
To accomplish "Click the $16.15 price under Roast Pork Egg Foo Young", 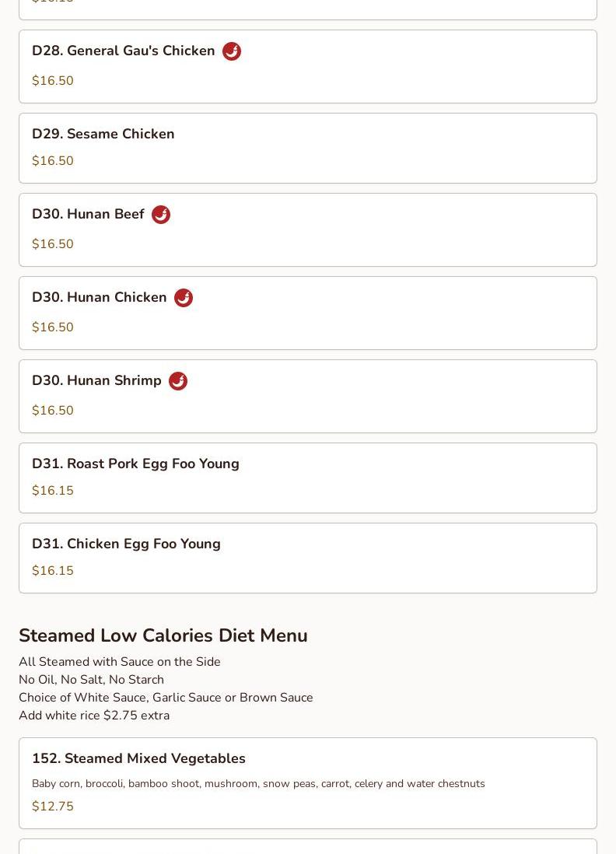I will click(x=53, y=490).
